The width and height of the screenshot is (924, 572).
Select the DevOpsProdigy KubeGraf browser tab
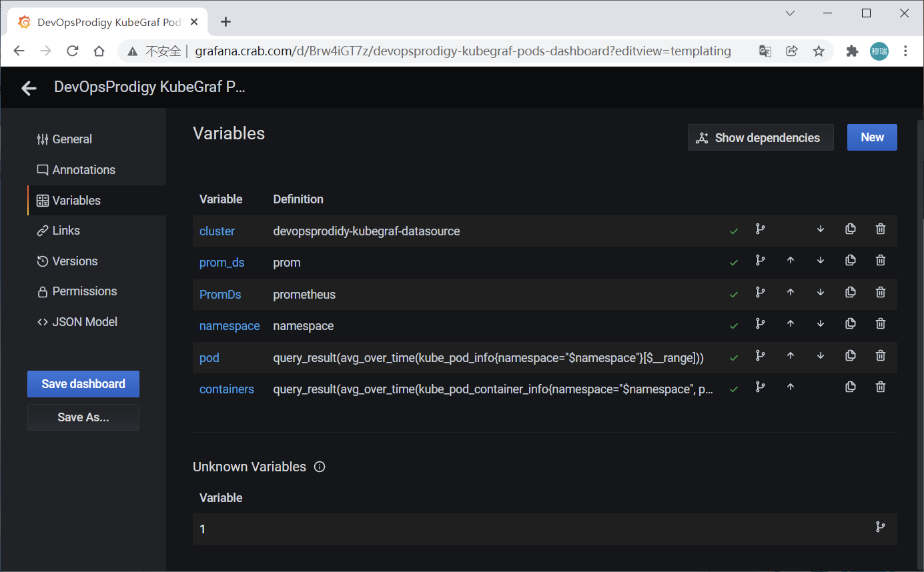point(107,22)
